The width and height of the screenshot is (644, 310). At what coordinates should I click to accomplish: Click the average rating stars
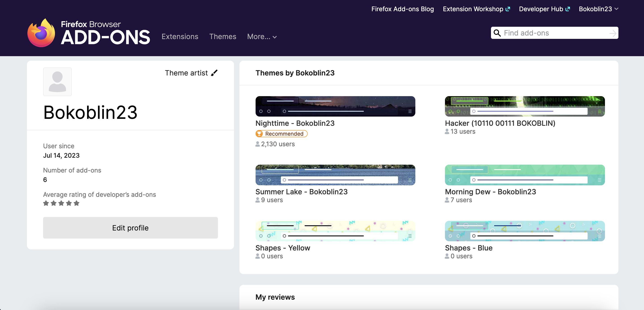(61, 203)
